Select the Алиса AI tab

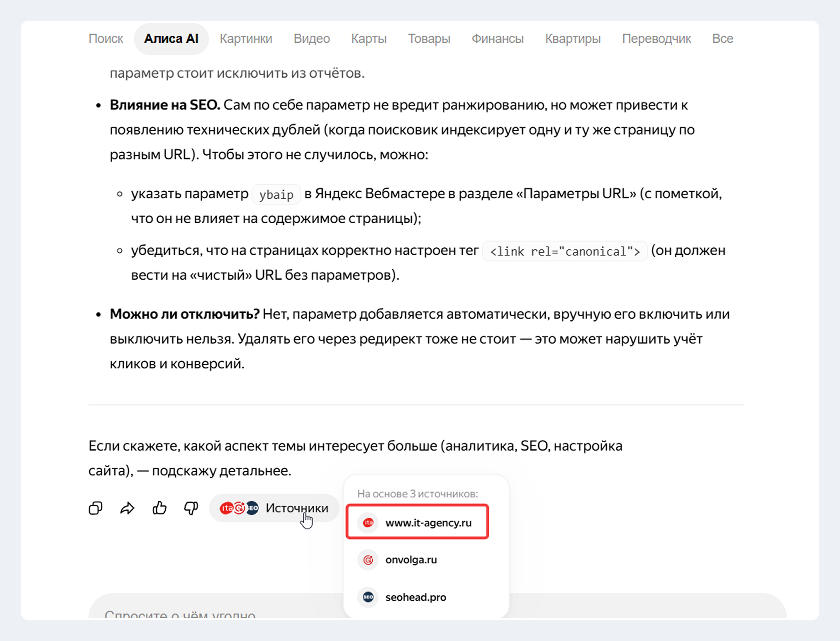171,38
